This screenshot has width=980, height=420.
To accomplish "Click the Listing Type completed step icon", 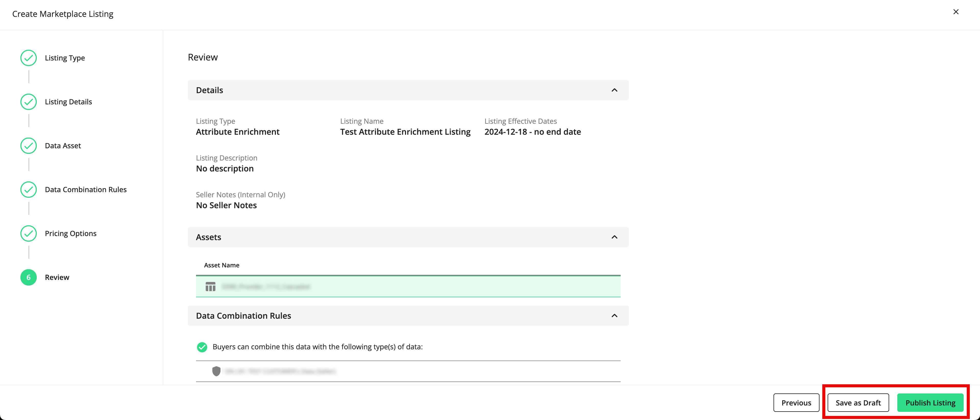I will click(28, 57).
